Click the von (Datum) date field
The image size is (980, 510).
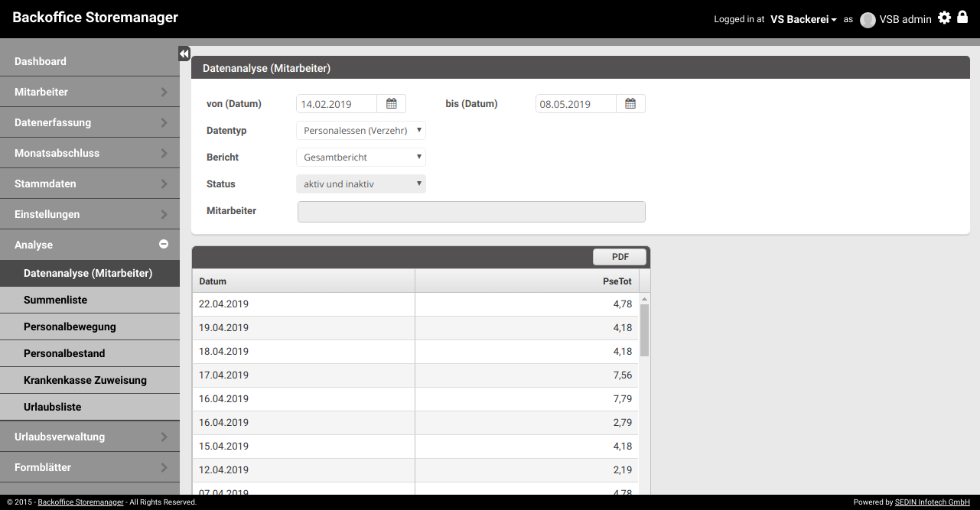[x=337, y=104]
